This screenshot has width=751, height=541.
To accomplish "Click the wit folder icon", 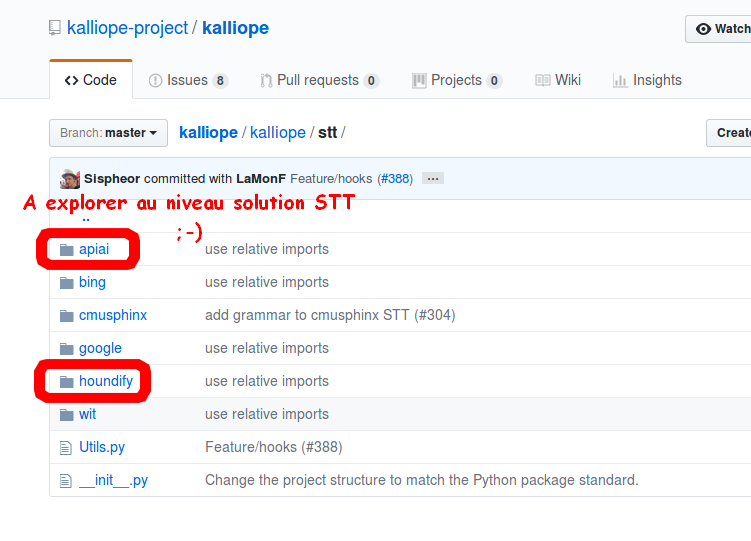I will click(x=67, y=415).
